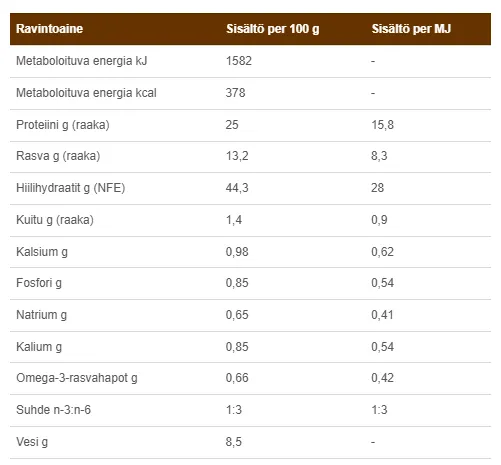Screen dimensions: 501x465
Task: Click the Proteiini g (raaka) label
Action: tap(63, 125)
